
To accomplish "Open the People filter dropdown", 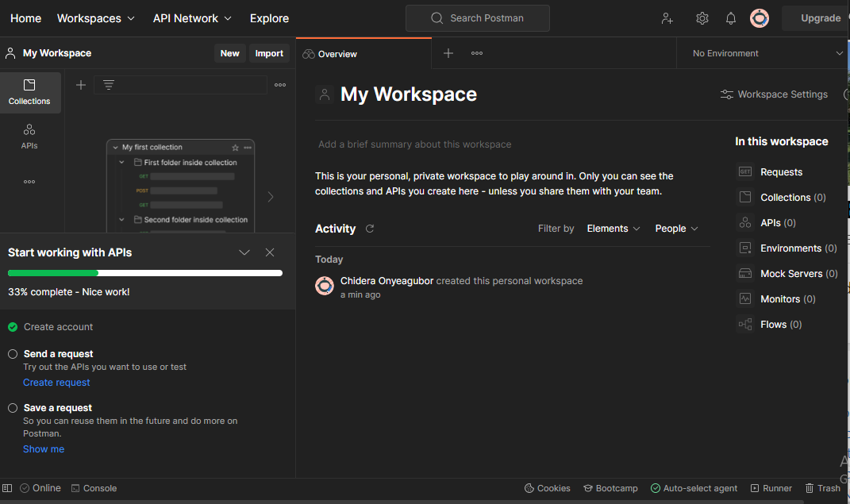I will click(x=676, y=229).
